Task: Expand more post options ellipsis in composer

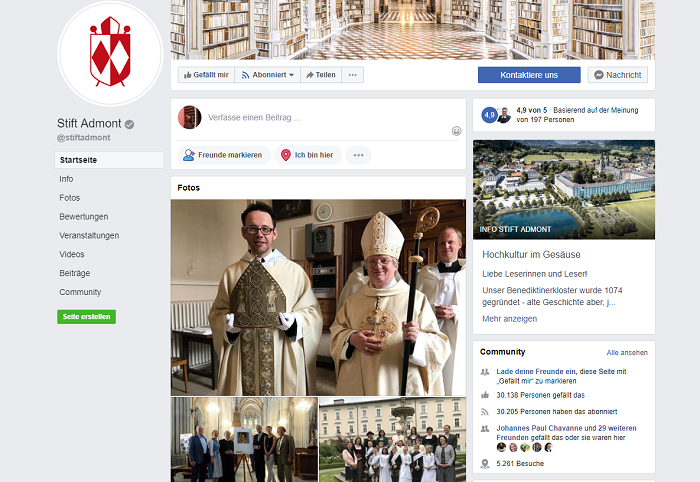Action: [358, 155]
